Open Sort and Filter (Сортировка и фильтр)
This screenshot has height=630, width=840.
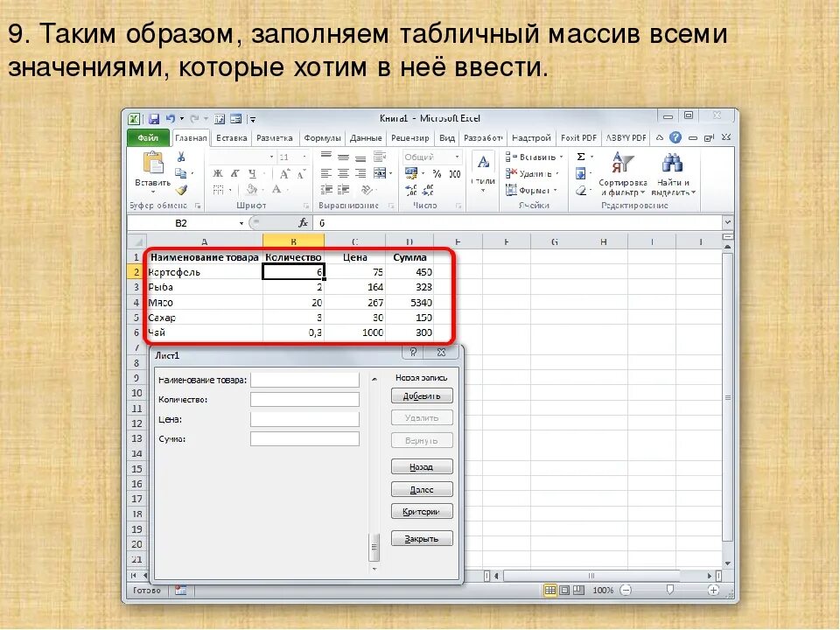[623, 173]
